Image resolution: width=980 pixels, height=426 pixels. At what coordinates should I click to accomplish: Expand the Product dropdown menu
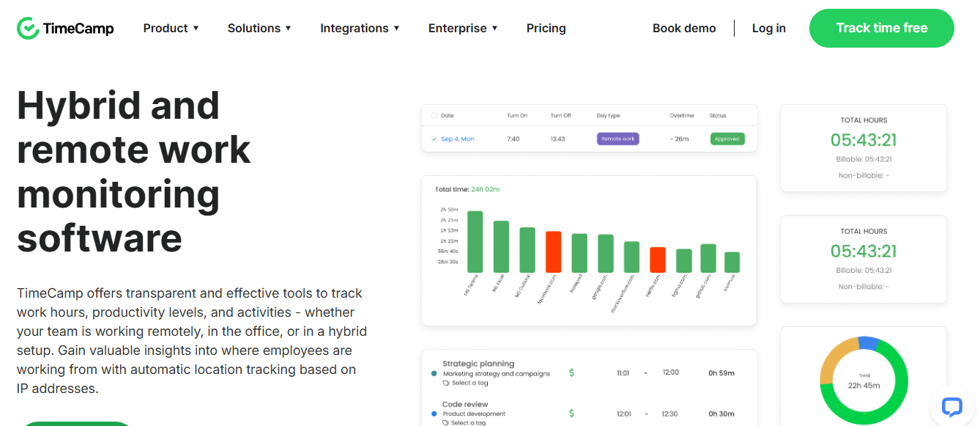pyautogui.click(x=171, y=28)
